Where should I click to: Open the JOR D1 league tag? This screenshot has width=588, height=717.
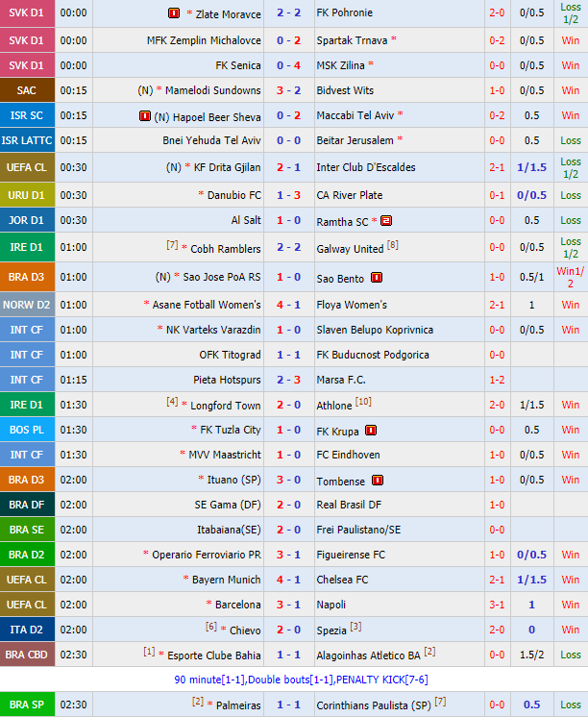27,220
